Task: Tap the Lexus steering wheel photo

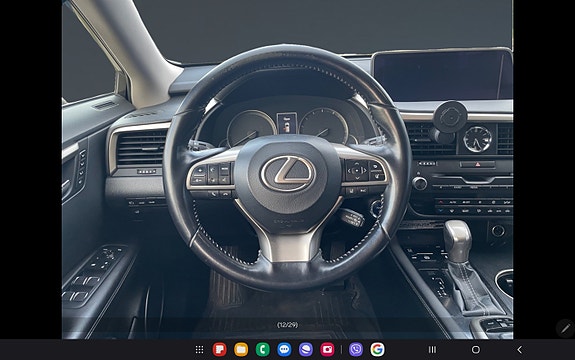Action: [x=288, y=169]
